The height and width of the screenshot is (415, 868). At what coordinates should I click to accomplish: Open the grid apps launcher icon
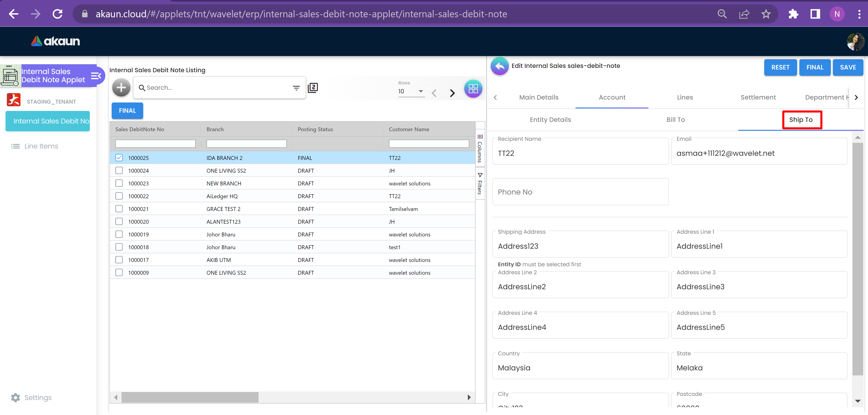tap(473, 89)
